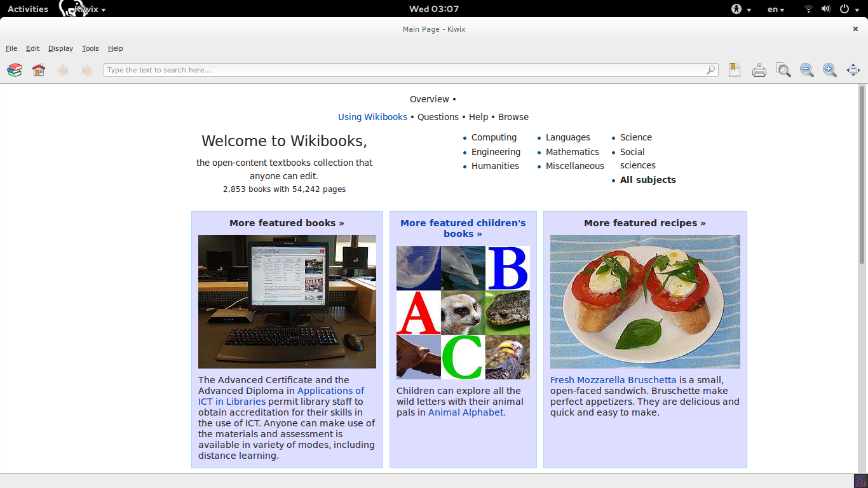Open the Display menu
868x488 pixels.
(60, 48)
